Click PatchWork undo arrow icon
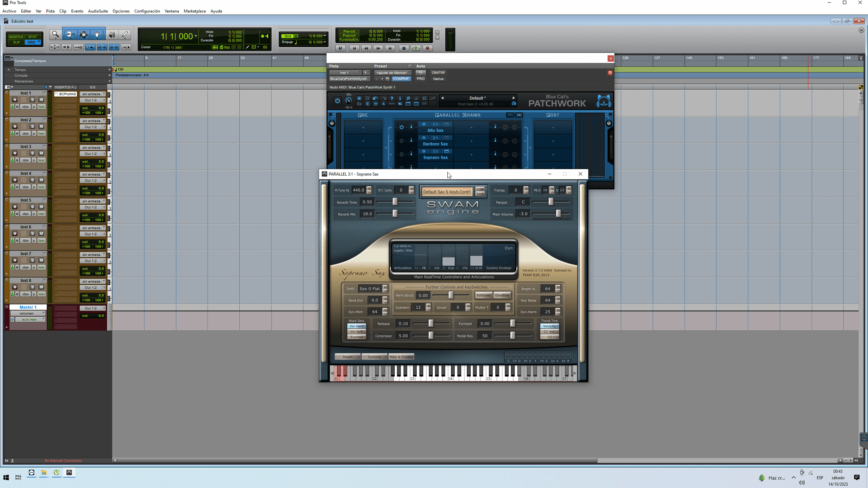Image resolution: width=868 pixels, height=488 pixels. (375, 98)
